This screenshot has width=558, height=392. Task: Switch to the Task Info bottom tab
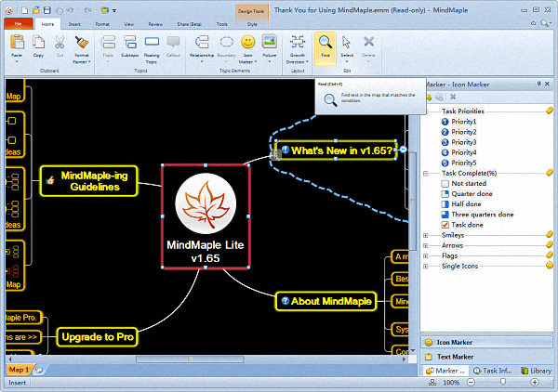click(493, 371)
